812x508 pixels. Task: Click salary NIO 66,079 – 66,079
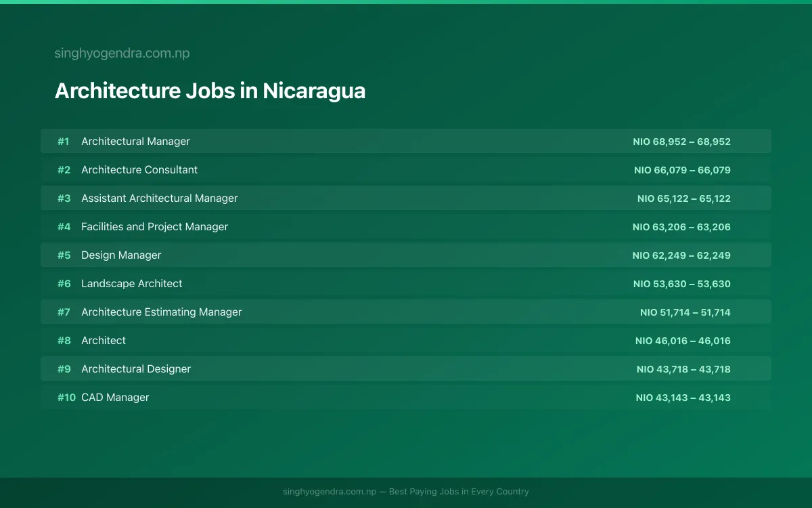pos(682,170)
